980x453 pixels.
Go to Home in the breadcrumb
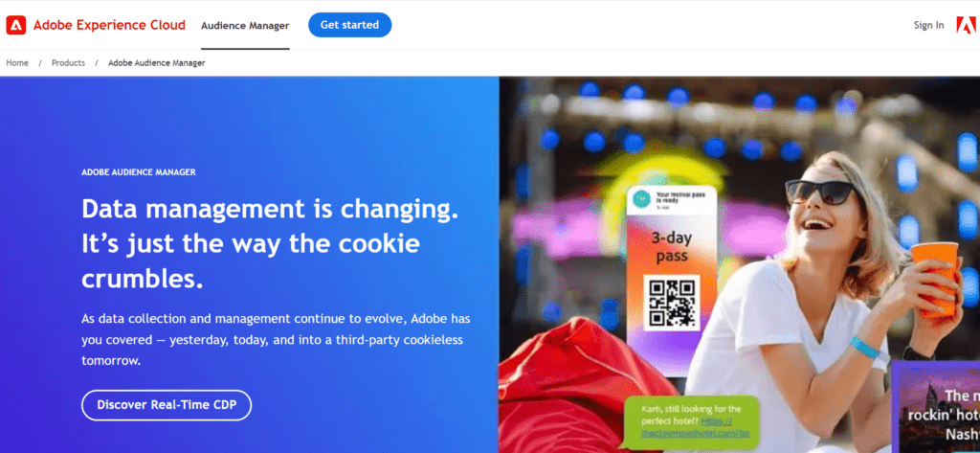coord(17,63)
